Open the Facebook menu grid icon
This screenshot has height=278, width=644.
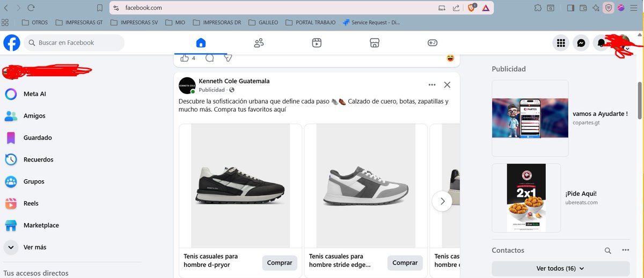click(561, 43)
